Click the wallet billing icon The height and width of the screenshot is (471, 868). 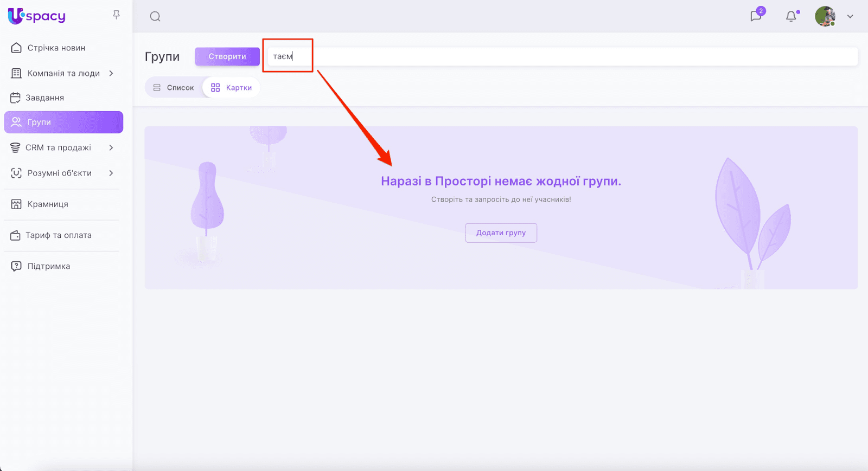point(15,235)
